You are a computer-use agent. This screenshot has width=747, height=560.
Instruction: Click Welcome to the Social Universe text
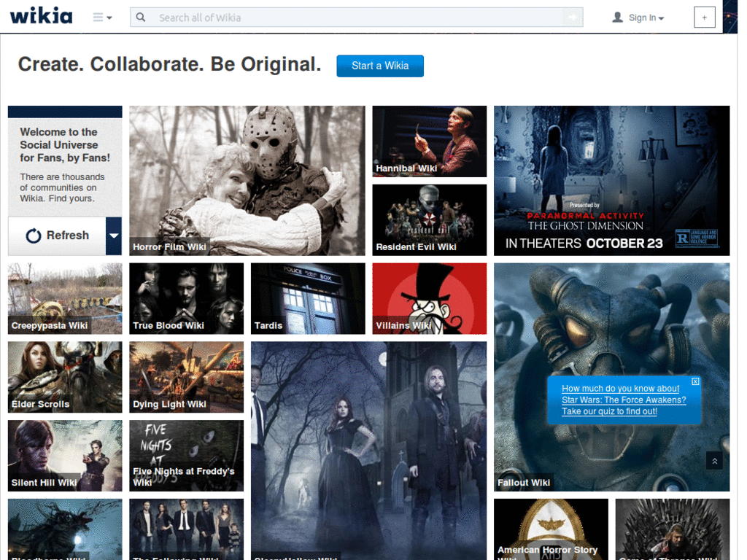pos(65,145)
